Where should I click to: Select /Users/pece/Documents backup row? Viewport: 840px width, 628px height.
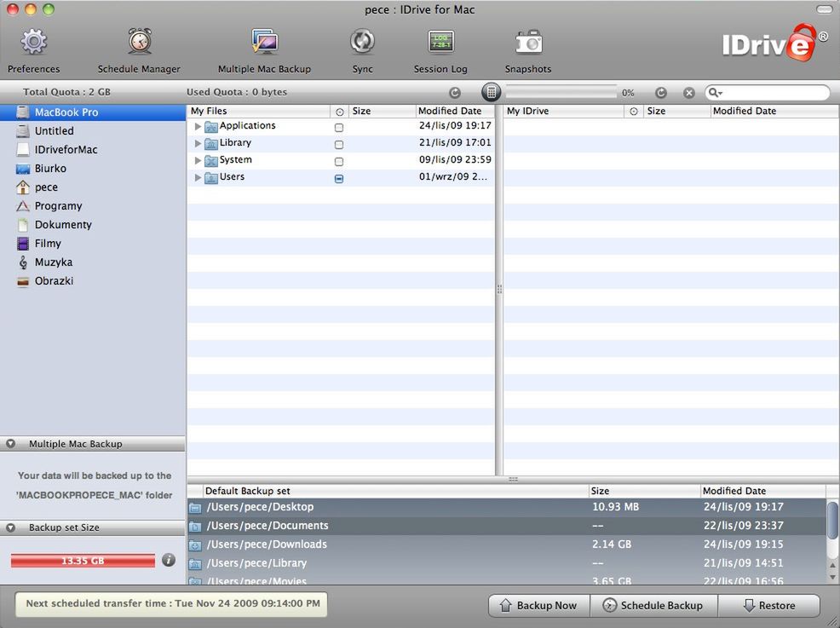pyautogui.click(x=507, y=526)
